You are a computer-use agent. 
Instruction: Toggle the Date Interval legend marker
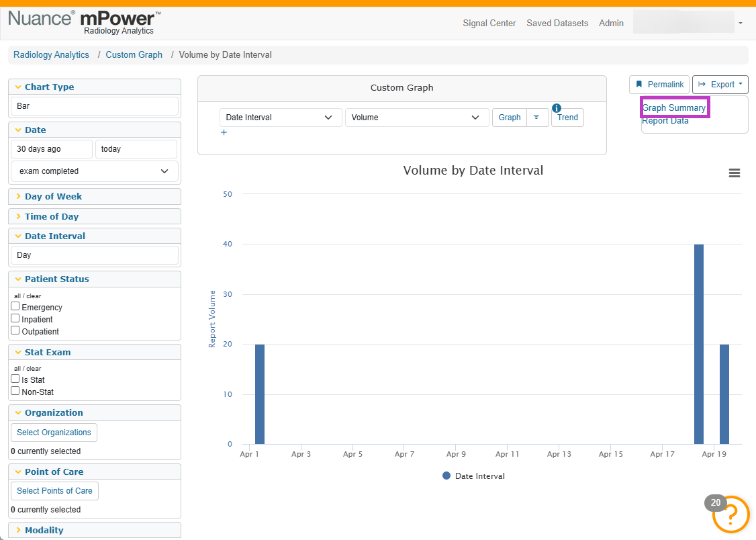[446, 476]
